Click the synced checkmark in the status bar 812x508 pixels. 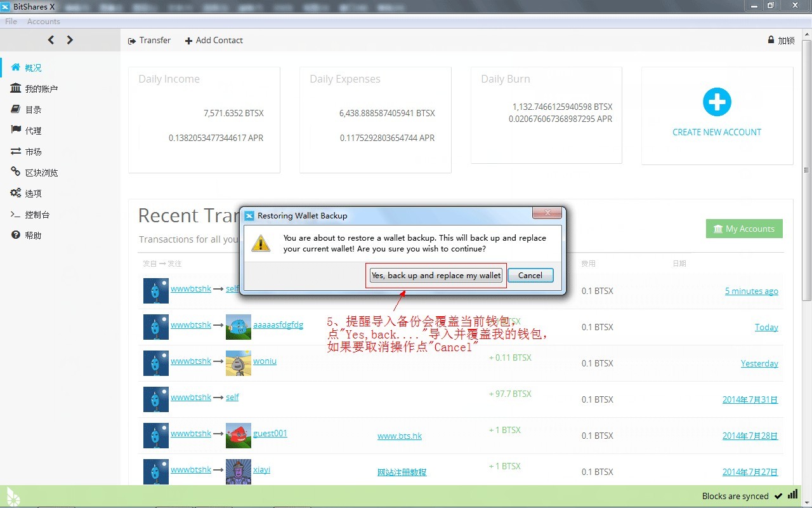click(x=778, y=495)
